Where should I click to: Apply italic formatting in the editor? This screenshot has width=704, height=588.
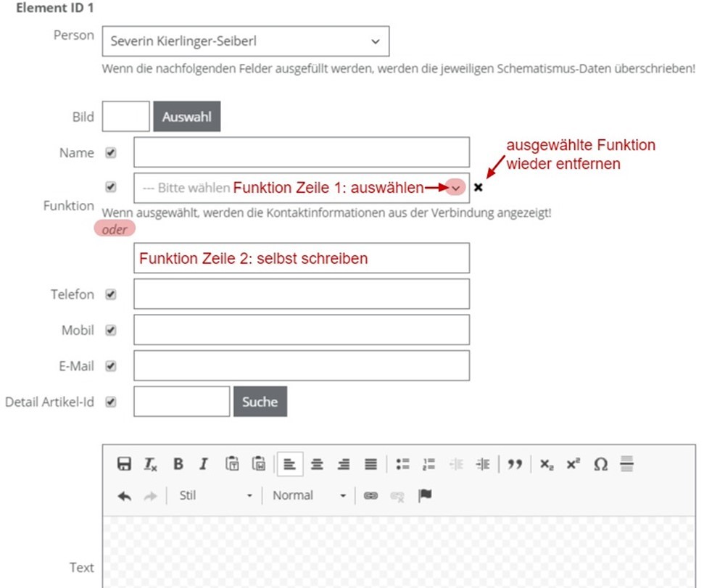click(204, 464)
